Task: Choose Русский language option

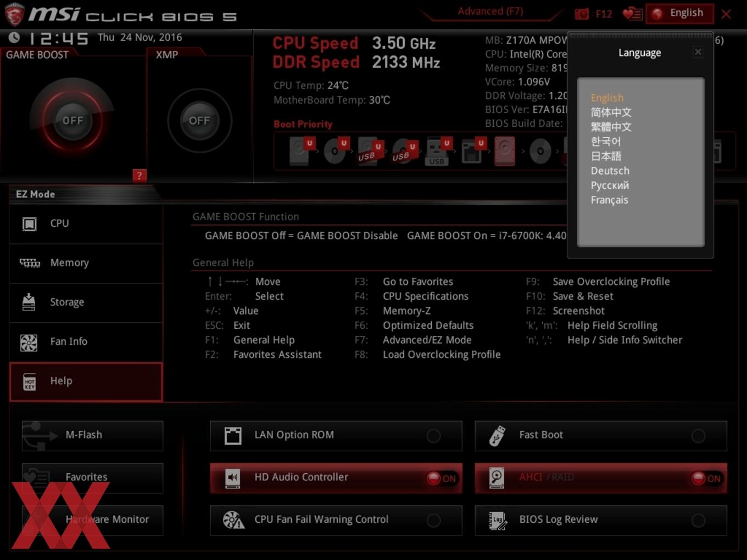Action: click(x=610, y=185)
